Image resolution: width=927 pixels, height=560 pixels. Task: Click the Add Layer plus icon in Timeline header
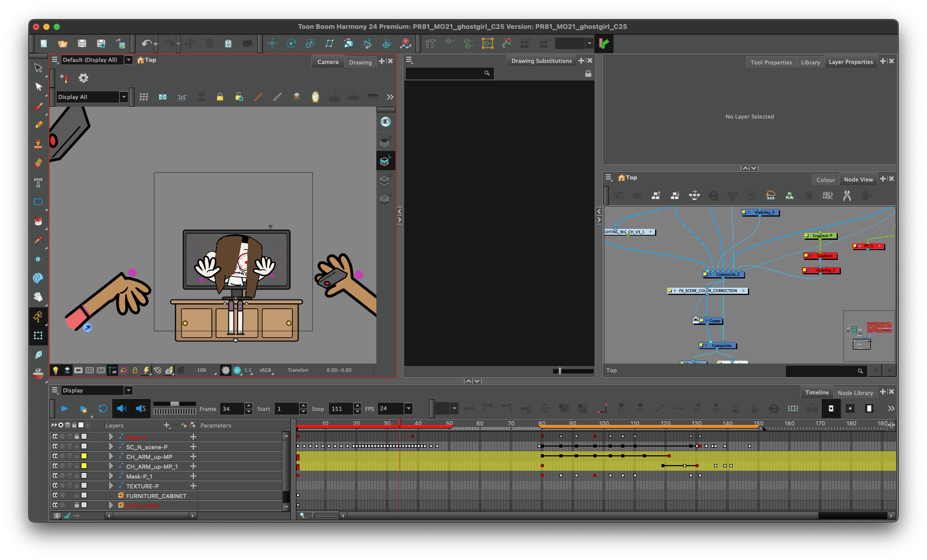click(167, 425)
